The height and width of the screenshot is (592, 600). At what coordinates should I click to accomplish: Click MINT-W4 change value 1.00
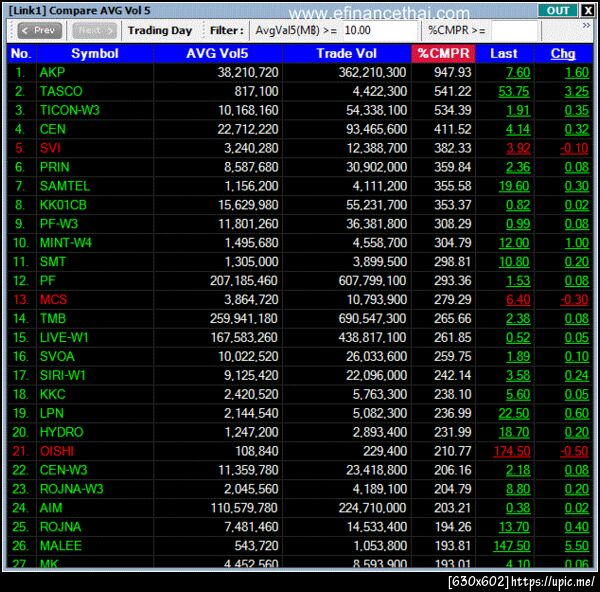click(x=577, y=243)
